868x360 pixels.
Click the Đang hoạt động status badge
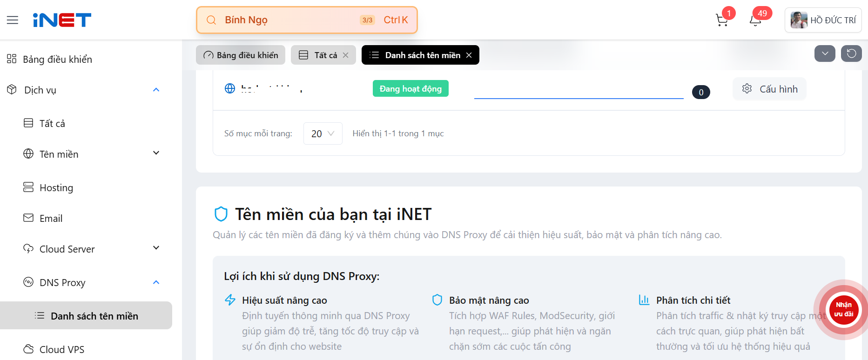point(410,88)
